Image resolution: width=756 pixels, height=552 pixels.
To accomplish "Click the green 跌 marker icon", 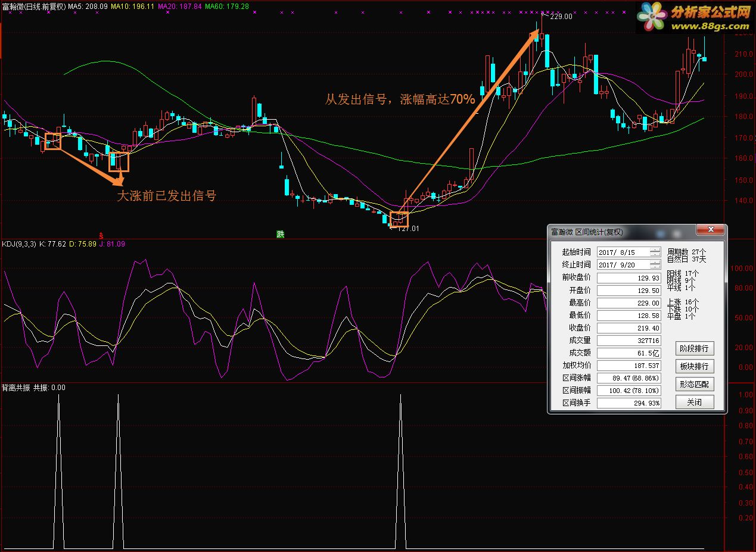I will 281,235.
